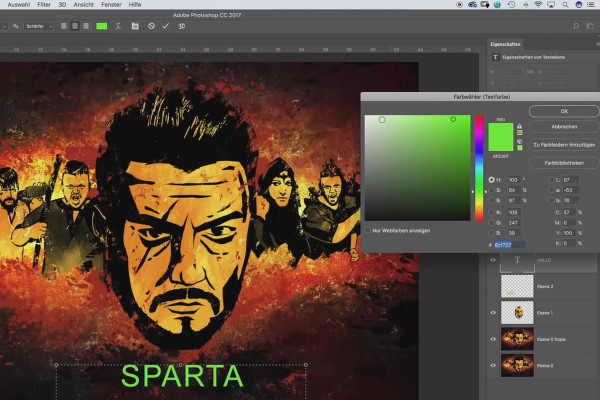The image size is (600, 400).
Task: Click the vertical hue slider strip
Action: tap(479, 168)
